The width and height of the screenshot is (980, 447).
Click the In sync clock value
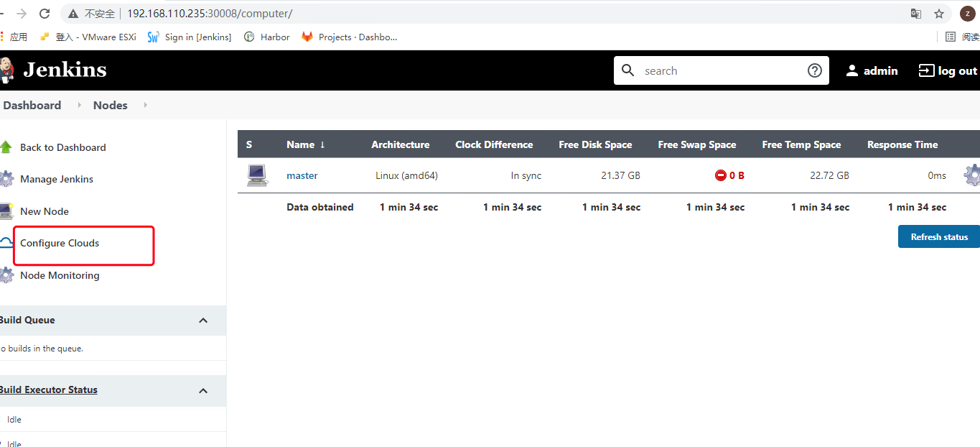(x=526, y=175)
